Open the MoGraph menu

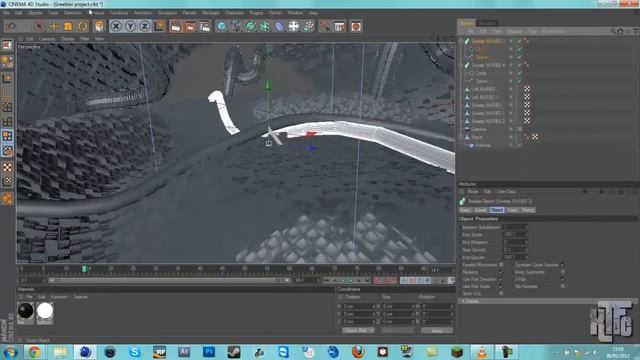tap(211, 13)
